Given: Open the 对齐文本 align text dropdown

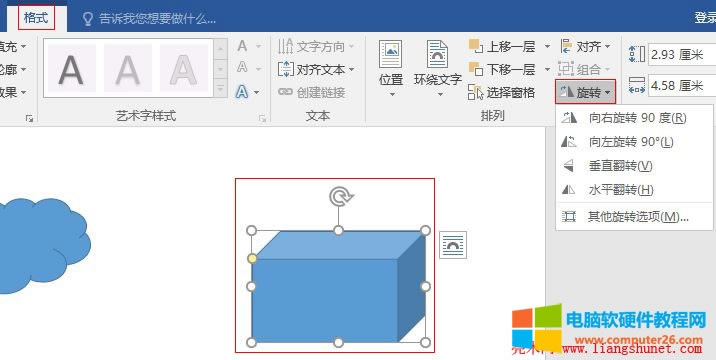Looking at the screenshot, I should pyautogui.click(x=316, y=69).
